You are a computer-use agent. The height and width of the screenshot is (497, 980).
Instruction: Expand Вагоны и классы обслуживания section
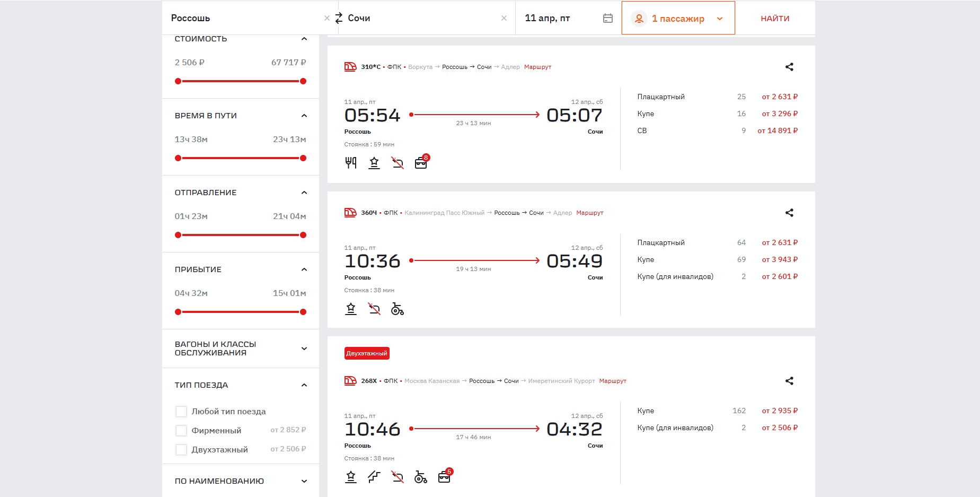pos(304,348)
